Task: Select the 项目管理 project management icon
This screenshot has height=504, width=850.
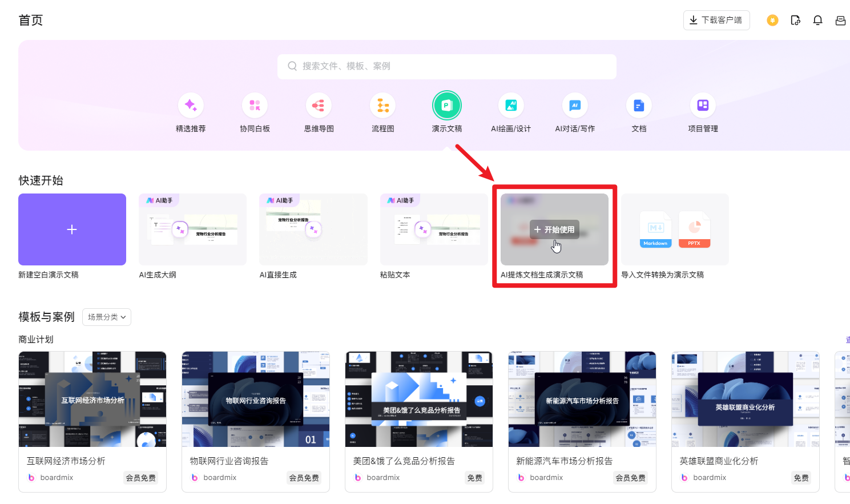Action: 703,105
